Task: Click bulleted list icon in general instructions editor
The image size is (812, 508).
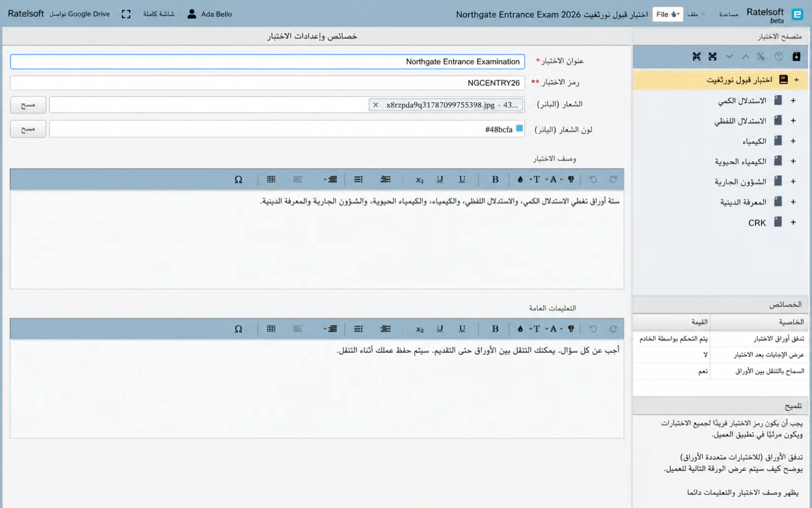Action: click(x=358, y=329)
